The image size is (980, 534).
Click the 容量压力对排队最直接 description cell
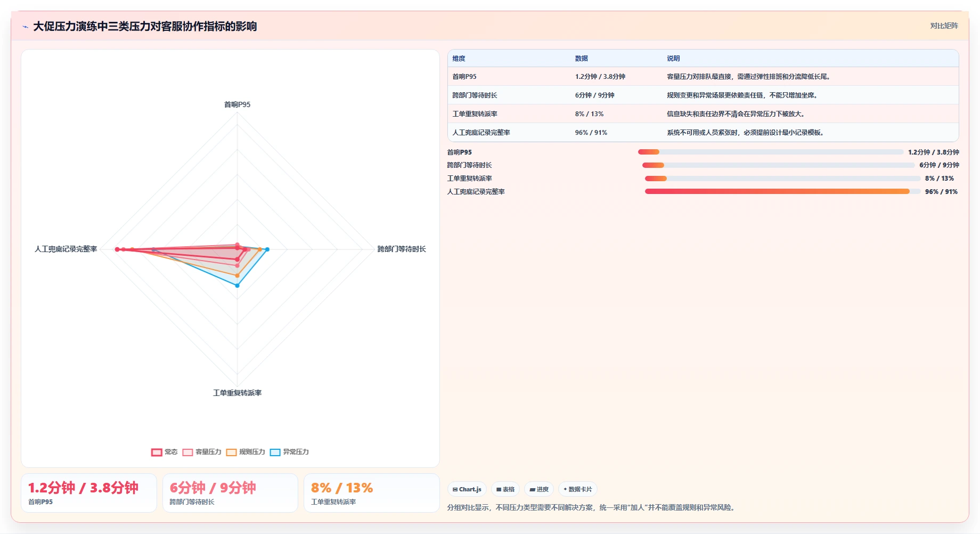[810, 77]
